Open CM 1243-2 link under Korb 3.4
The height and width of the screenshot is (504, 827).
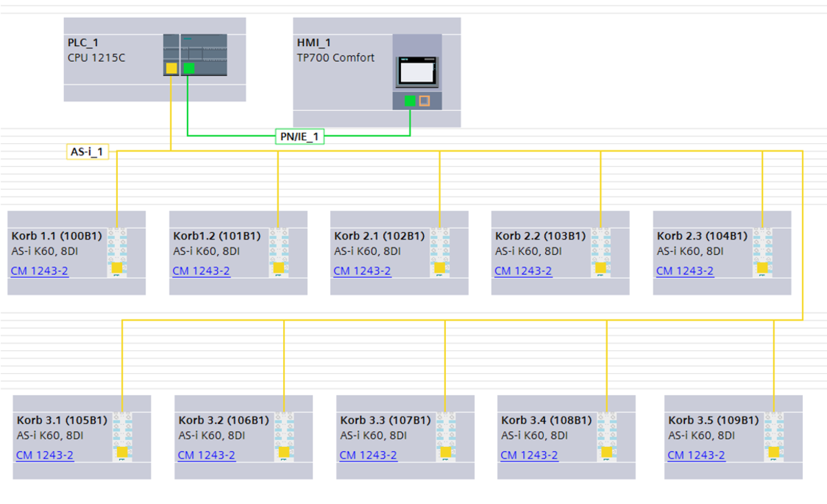point(529,455)
